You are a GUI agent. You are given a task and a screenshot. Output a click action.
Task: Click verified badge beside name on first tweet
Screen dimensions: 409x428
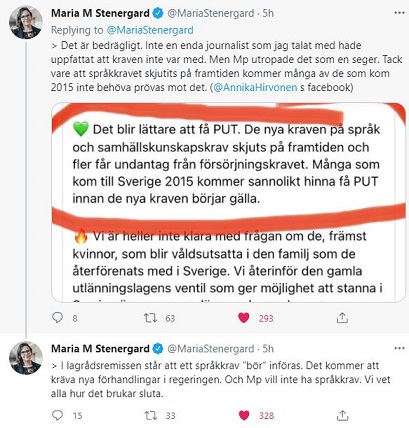pos(158,13)
